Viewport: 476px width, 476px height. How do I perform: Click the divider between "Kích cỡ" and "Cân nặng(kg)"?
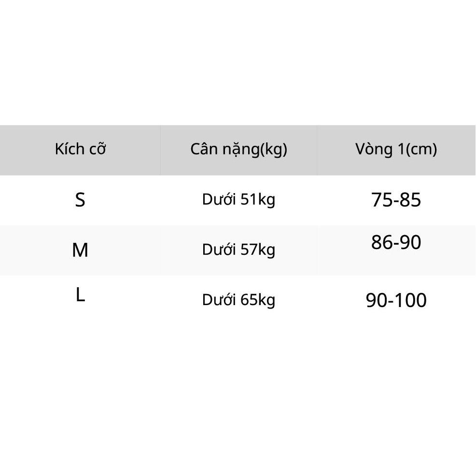pos(160,150)
